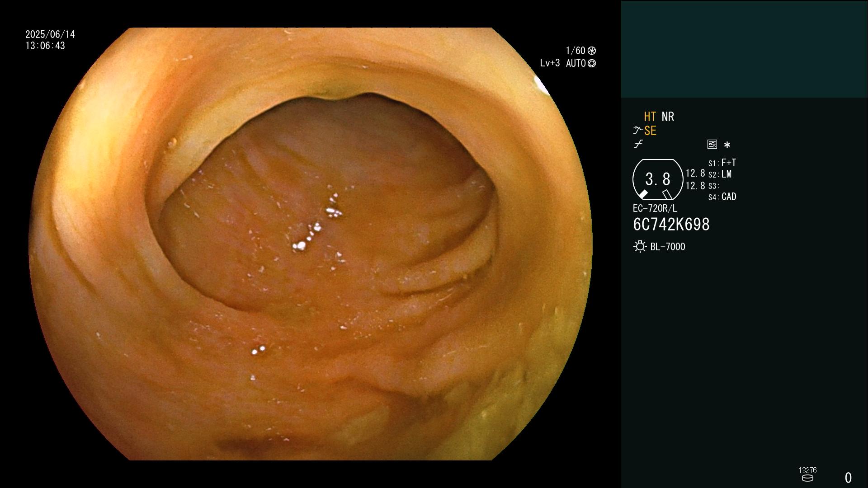Click the serial number 6C742K698
This screenshot has width=868, height=488.
coord(671,225)
